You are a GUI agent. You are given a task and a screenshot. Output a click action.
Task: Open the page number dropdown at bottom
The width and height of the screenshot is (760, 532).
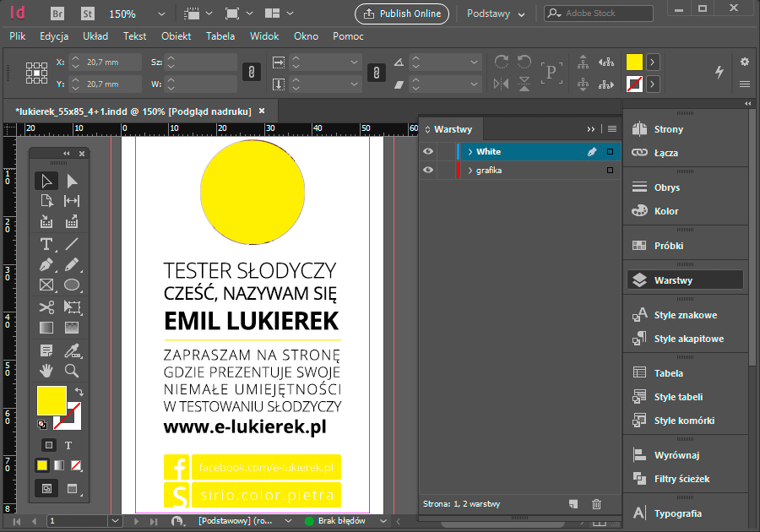(116, 521)
